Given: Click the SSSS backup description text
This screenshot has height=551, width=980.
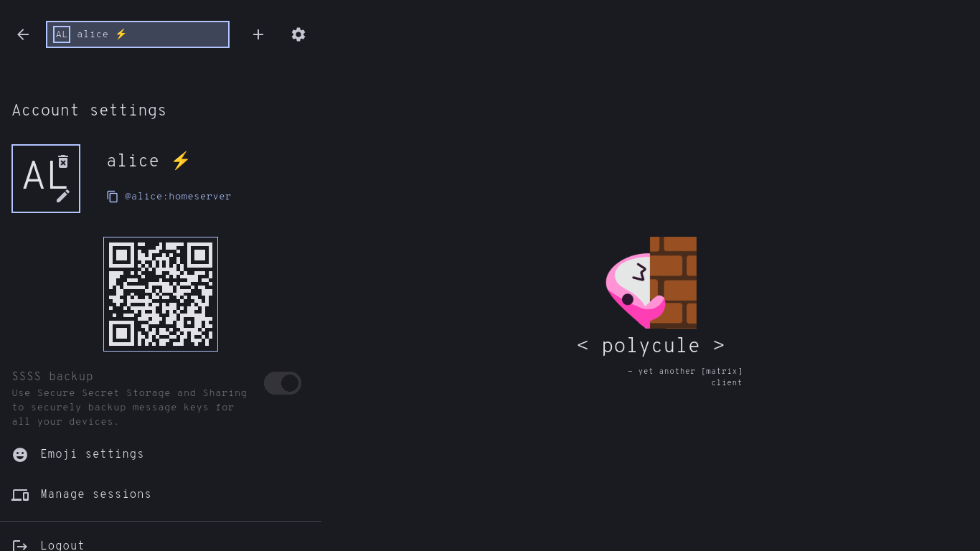Looking at the screenshot, I should click(x=129, y=408).
